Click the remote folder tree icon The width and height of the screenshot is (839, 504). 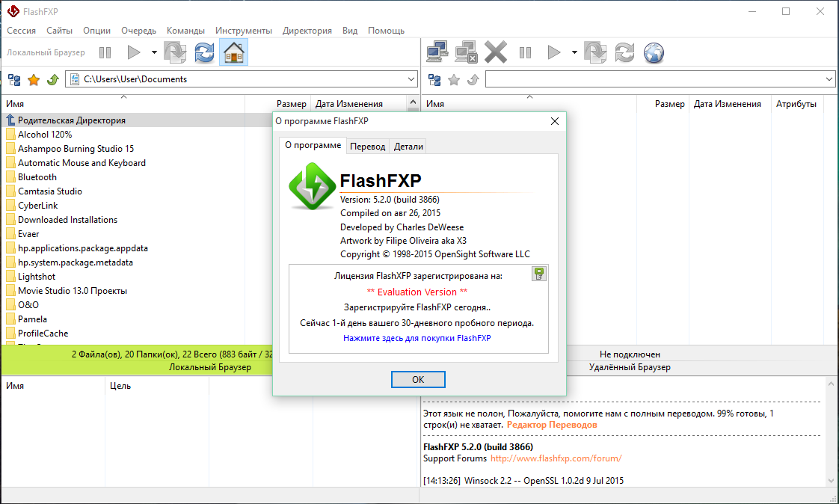click(x=434, y=80)
